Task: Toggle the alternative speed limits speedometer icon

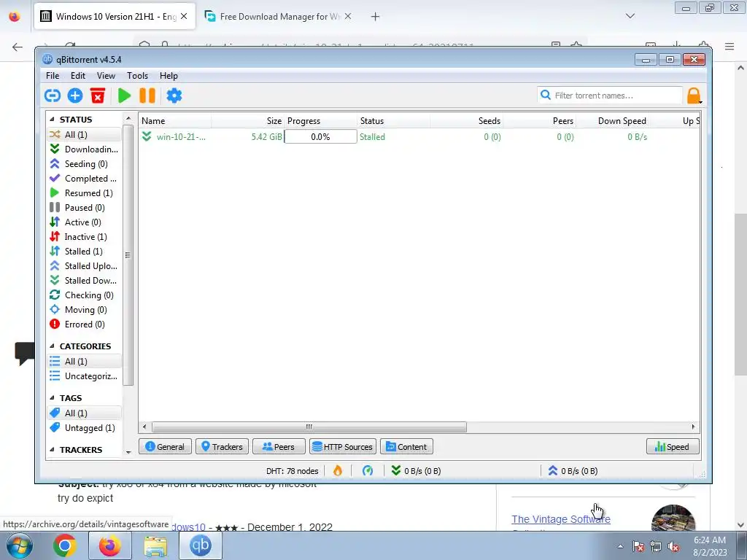Action: pyautogui.click(x=368, y=471)
